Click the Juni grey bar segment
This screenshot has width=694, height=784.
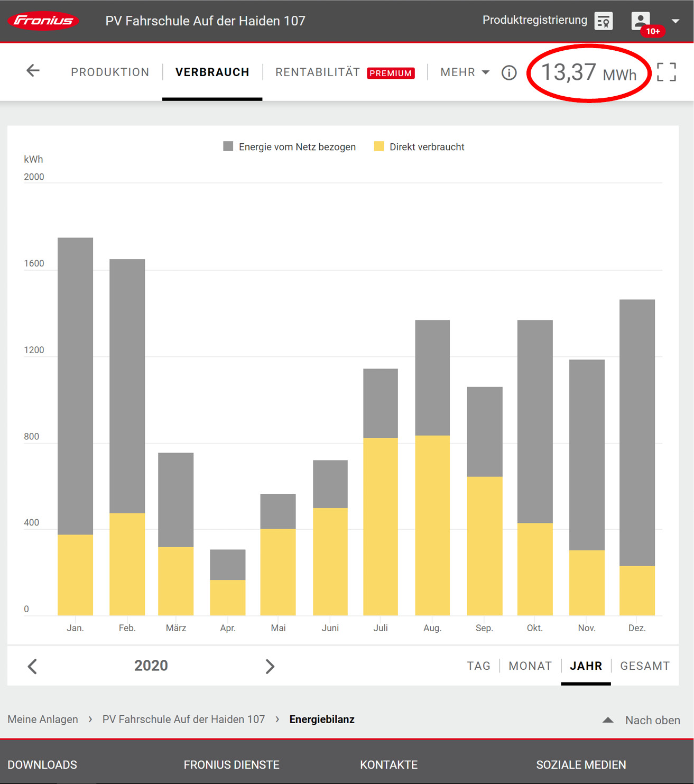pyautogui.click(x=330, y=484)
